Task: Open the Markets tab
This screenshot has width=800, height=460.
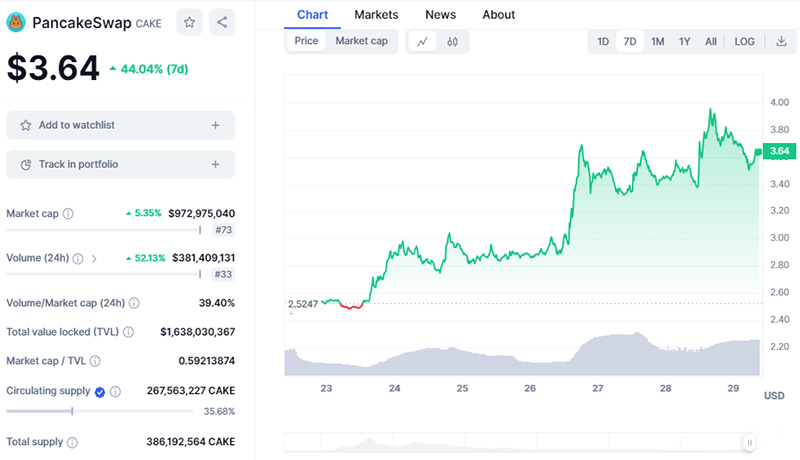Action: [x=376, y=15]
